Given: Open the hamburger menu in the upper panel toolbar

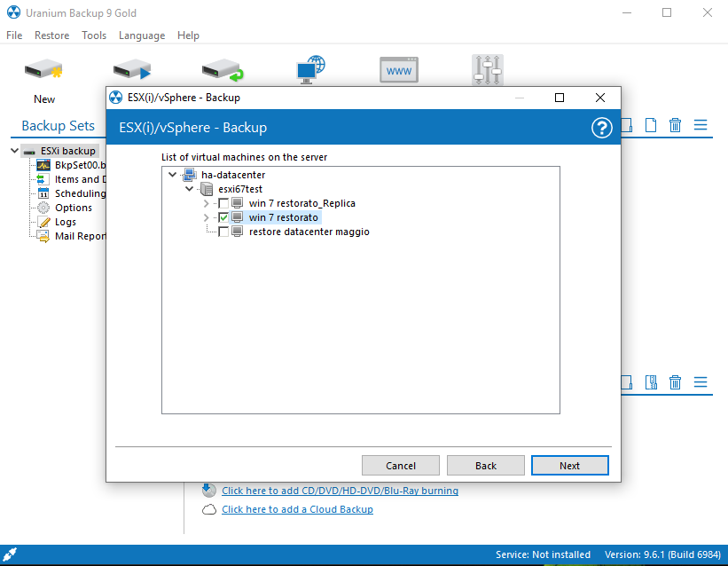Looking at the screenshot, I should 701,125.
